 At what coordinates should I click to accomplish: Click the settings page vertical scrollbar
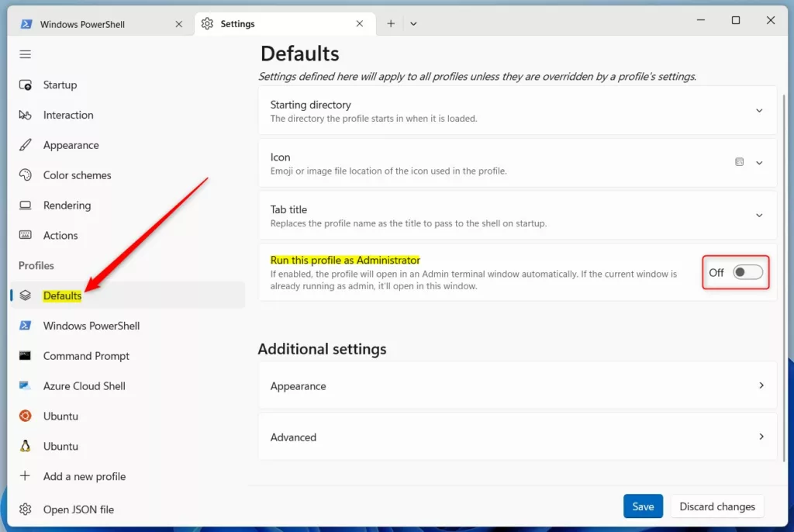coord(785,278)
